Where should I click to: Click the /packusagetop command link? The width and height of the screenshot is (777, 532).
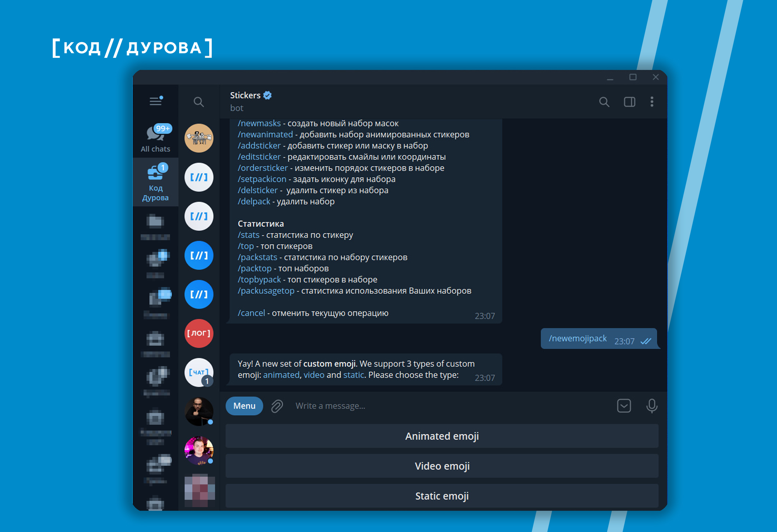(x=266, y=291)
